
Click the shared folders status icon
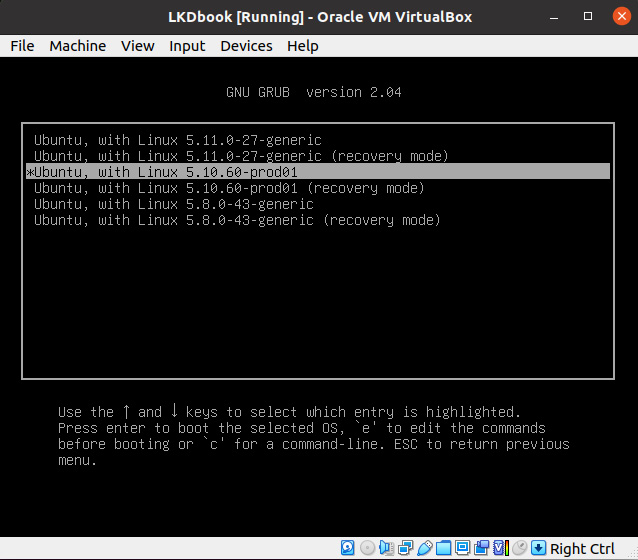[x=443, y=548]
